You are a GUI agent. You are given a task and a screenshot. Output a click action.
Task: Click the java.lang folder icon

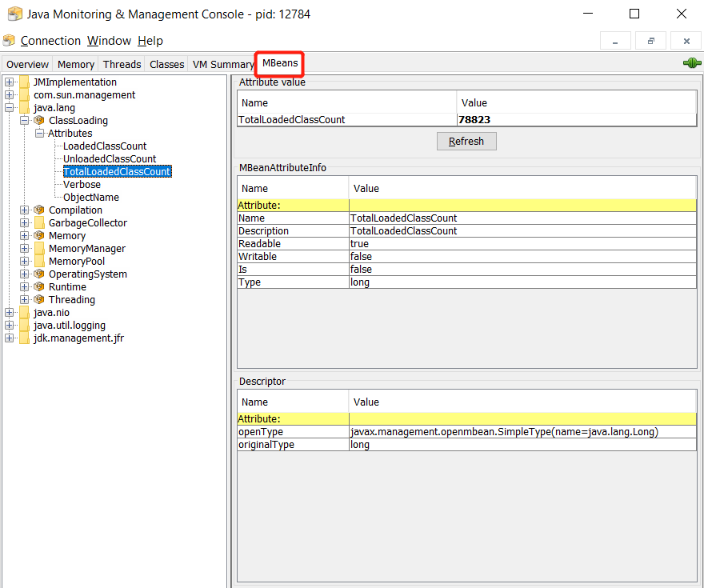25,108
